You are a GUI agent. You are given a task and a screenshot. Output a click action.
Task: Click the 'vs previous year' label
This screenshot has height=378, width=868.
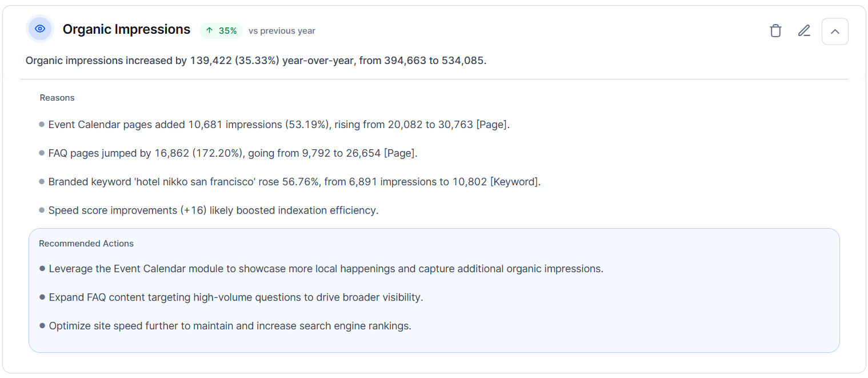(x=282, y=31)
